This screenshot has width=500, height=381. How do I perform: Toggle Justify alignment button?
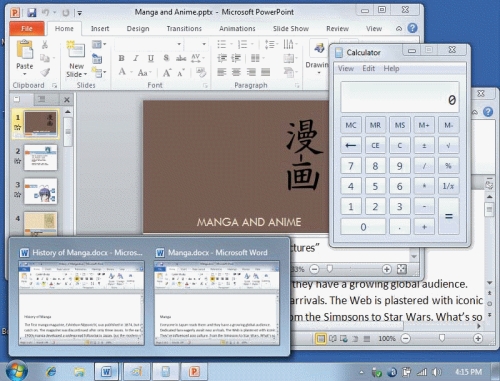[x=265, y=72]
